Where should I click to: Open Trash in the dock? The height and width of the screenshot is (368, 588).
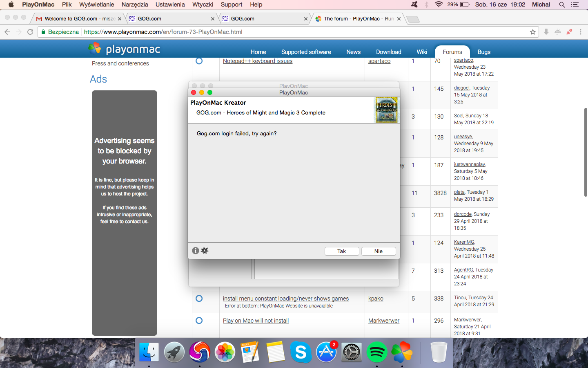pos(439,352)
